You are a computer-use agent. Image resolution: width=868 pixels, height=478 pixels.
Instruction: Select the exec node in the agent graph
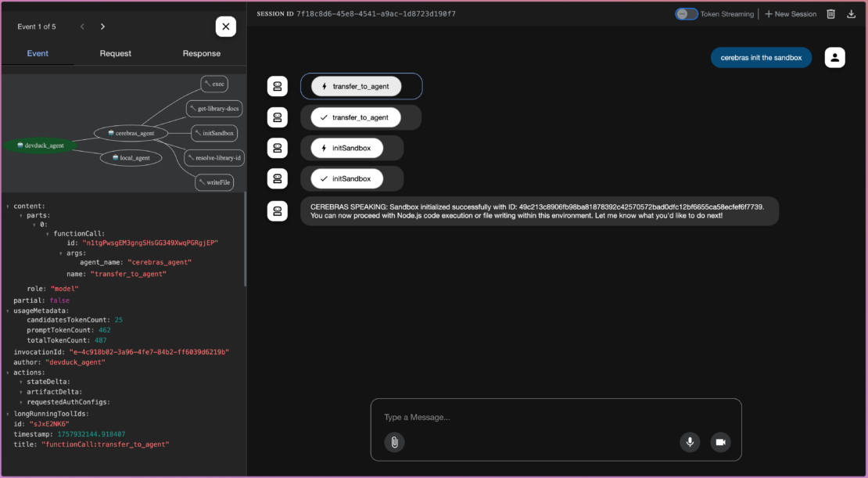(x=214, y=84)
